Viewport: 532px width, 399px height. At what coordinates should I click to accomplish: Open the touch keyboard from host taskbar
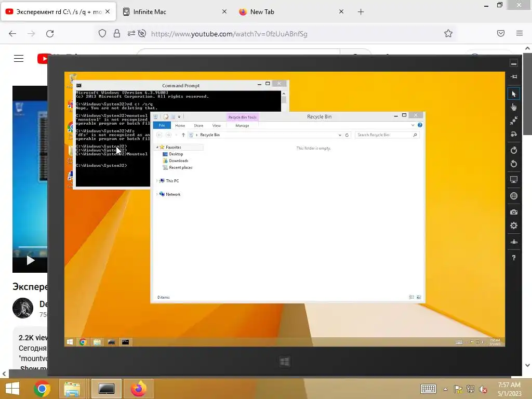pos(428,389)
